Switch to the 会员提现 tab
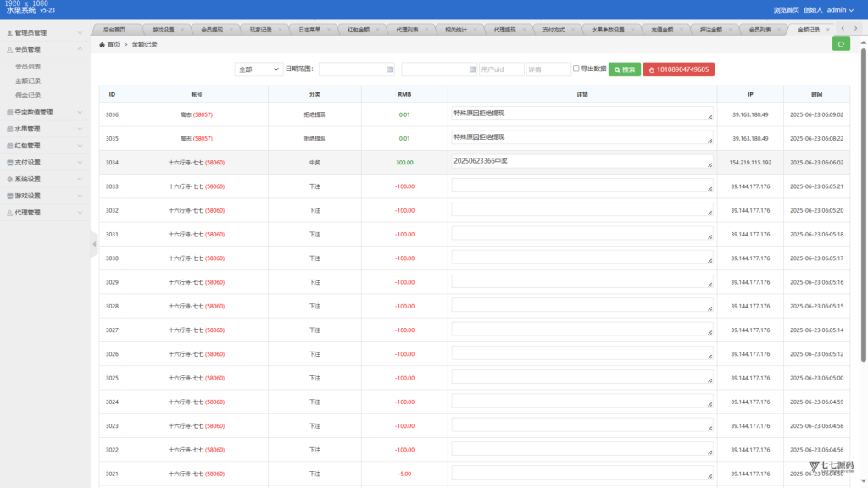This screenshot has height=488, width=868. point(211,30)
